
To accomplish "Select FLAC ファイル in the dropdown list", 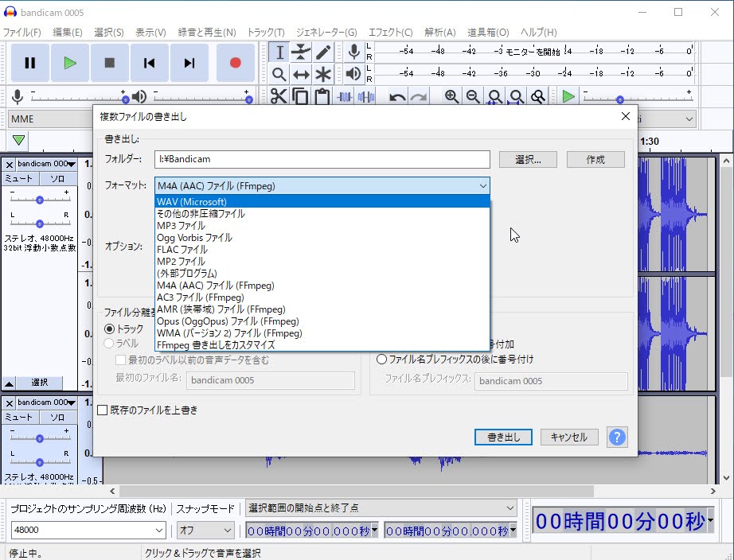I will [182, 250].
